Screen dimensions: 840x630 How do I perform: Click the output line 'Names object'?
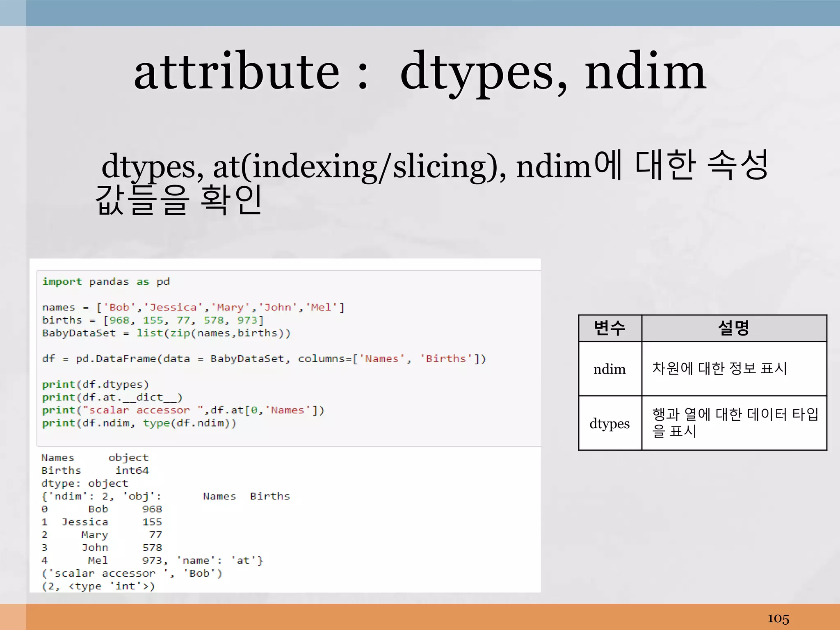tap(95, 458)
